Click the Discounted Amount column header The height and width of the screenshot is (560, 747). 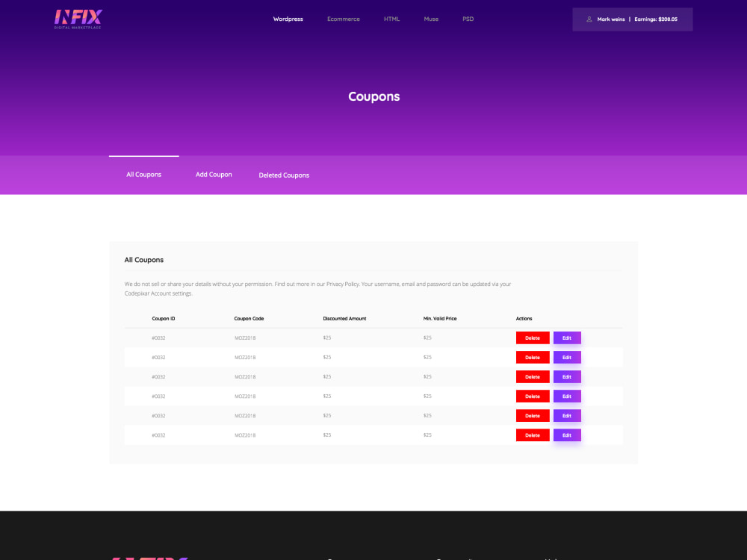pos(344,319)
